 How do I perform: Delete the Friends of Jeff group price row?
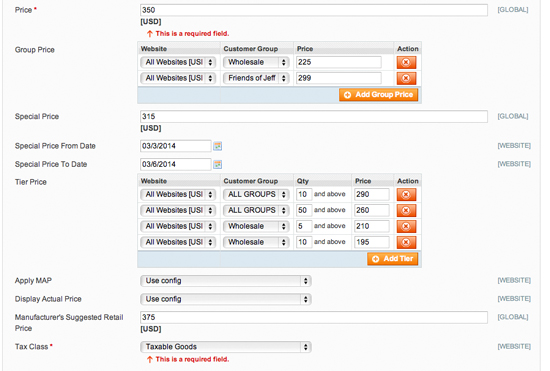(x=406, y=78)
